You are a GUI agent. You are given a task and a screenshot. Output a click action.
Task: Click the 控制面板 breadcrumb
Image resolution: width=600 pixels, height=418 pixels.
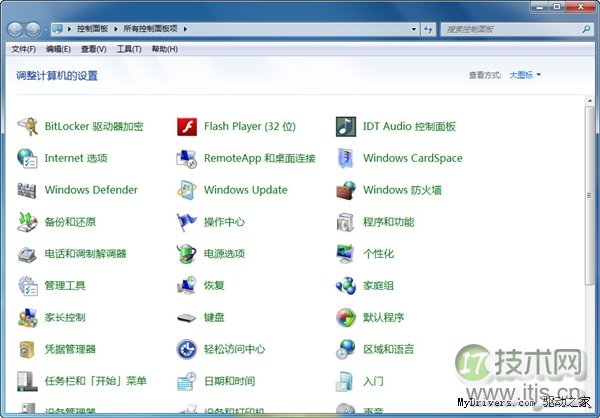click(x=92, y=29)
